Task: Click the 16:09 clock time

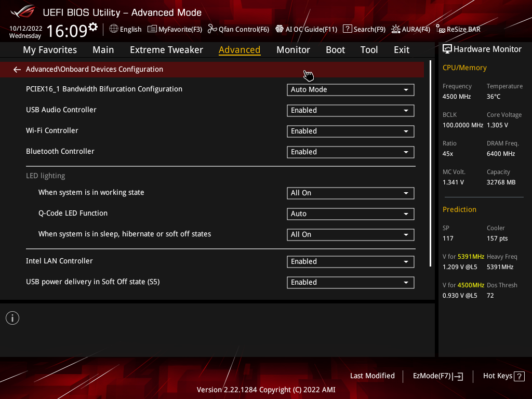Action: (67, 31)
